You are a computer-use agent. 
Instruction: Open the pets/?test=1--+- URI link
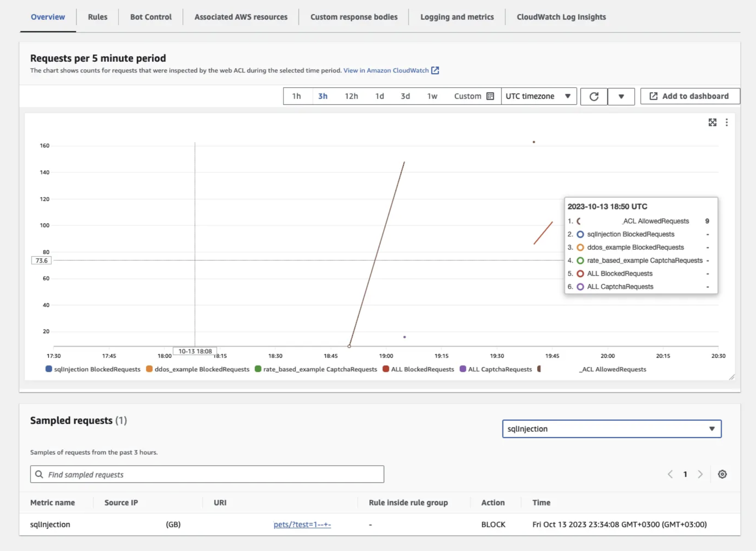pos(302,525)
